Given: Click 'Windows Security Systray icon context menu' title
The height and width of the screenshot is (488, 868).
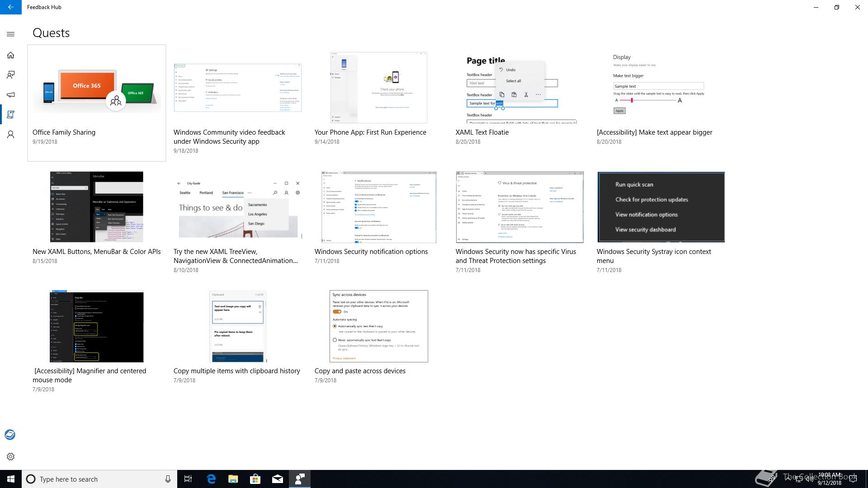Looking at the screenshot, I should click(x=654, y=256).
